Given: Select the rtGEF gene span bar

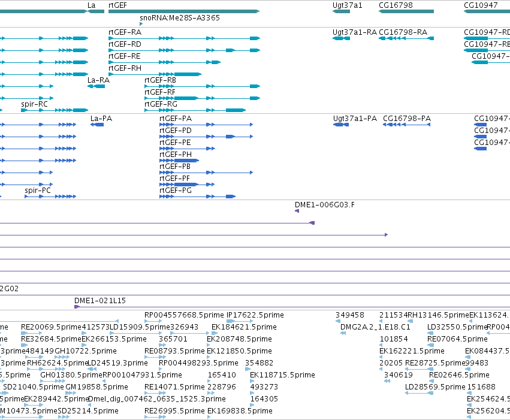Looking at the screenshot, I should pos(184,11).
